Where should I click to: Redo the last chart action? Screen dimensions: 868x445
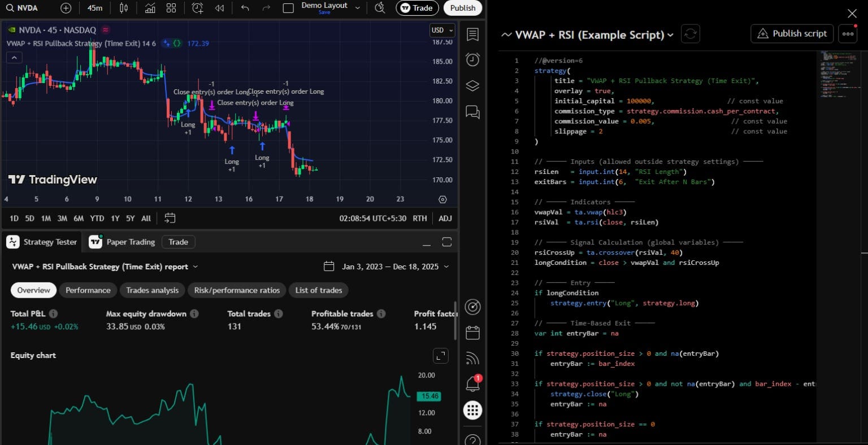(x=266, y=8)
